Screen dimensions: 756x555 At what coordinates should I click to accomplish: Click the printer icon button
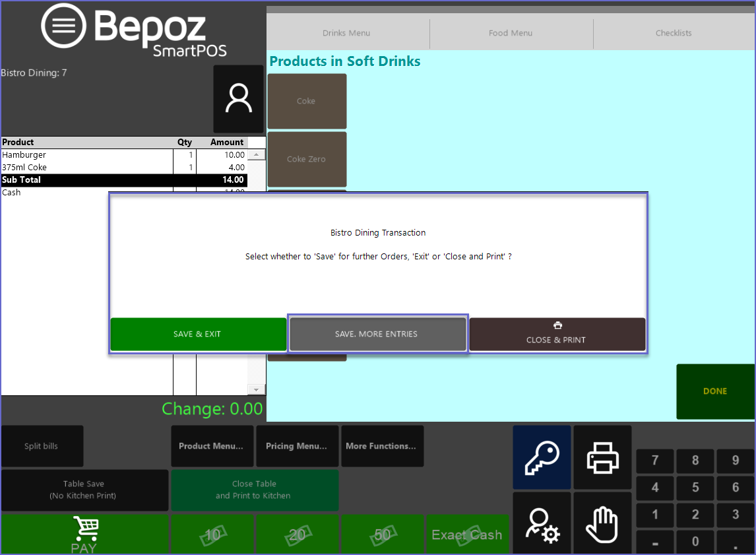tap(602, 457)
